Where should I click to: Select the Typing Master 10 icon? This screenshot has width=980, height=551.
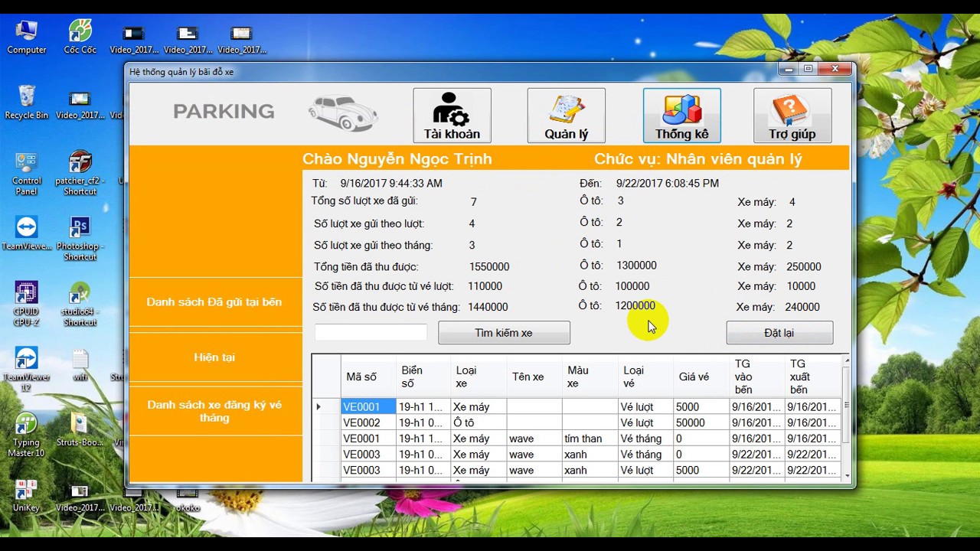(x=27, y=435)
